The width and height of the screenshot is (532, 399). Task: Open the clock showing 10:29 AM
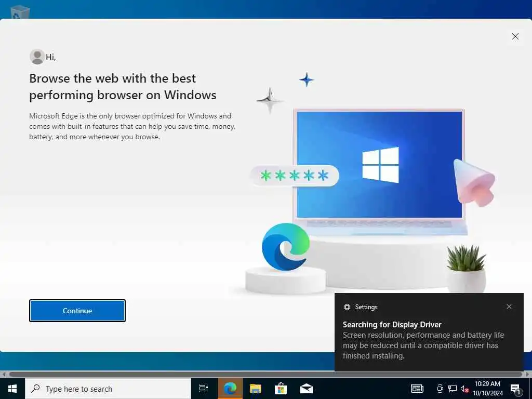487,389
